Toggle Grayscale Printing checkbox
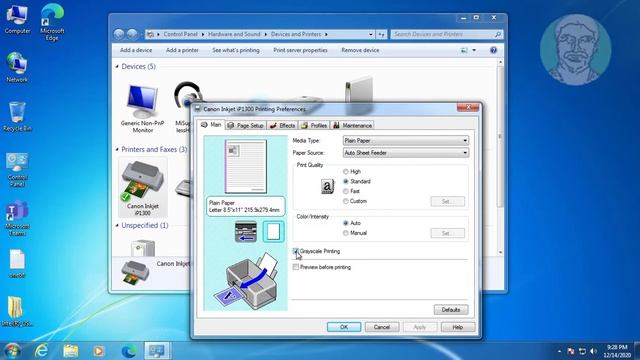 click(296, 251)
